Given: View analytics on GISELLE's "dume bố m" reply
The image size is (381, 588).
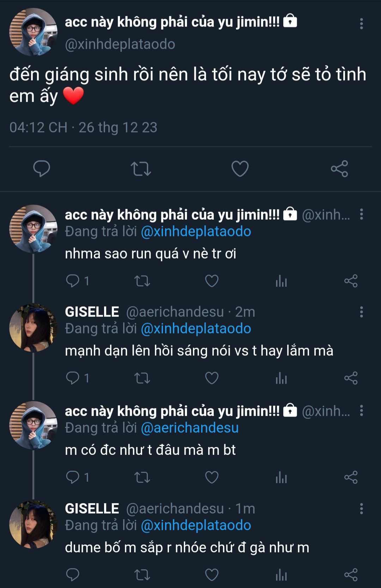Looking at the screenshot, I should tap(281, 575).
